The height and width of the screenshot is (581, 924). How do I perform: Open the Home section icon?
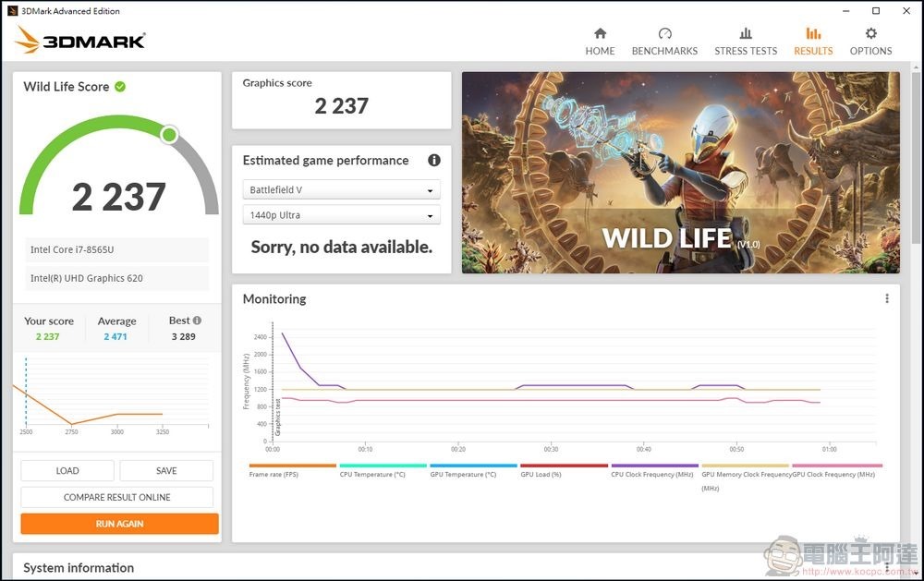pos(600,33)
